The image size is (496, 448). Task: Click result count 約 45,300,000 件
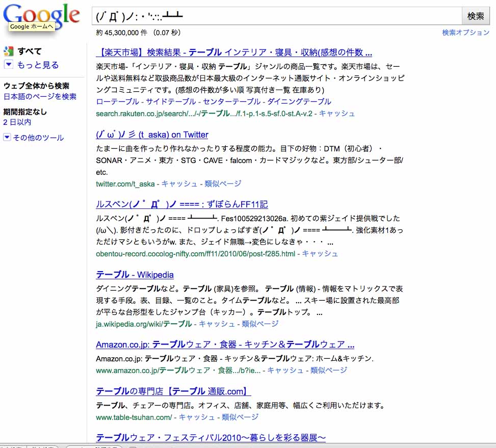[121, 33]
